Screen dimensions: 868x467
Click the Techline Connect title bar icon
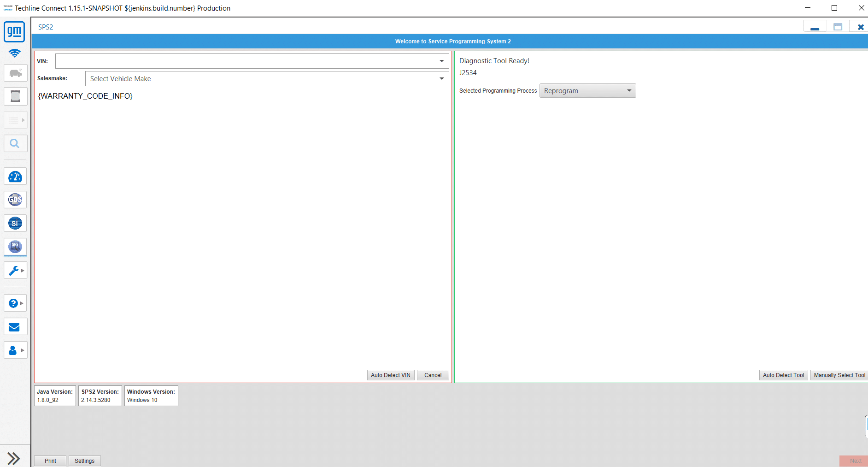click(x=8, y=8)
